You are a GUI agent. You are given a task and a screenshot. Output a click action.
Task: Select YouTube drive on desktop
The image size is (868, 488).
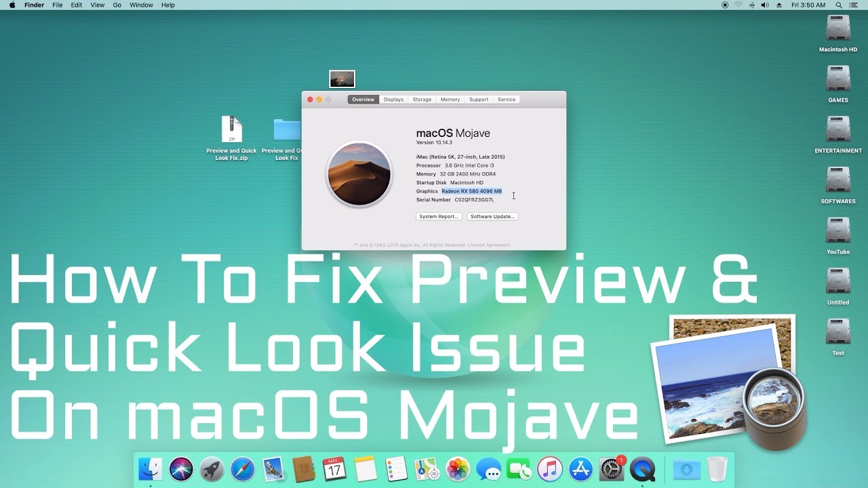click(x=838, y=235)
